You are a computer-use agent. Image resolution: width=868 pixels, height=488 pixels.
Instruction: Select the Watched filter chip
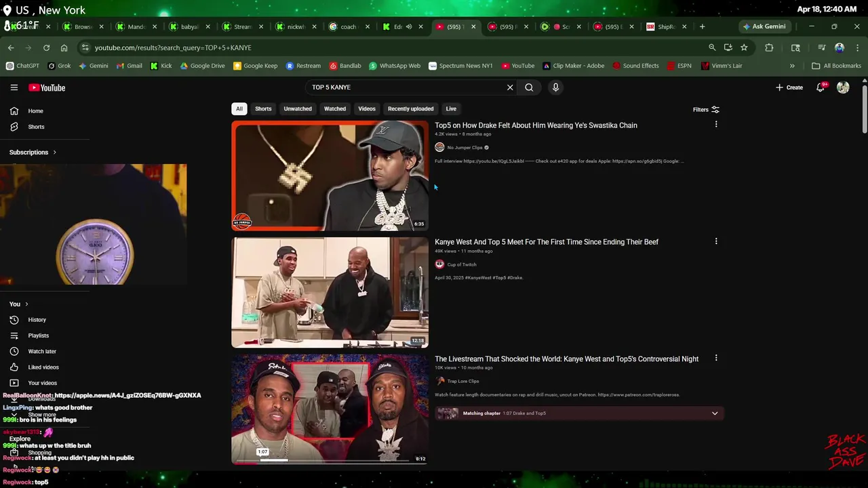[335, 109]
